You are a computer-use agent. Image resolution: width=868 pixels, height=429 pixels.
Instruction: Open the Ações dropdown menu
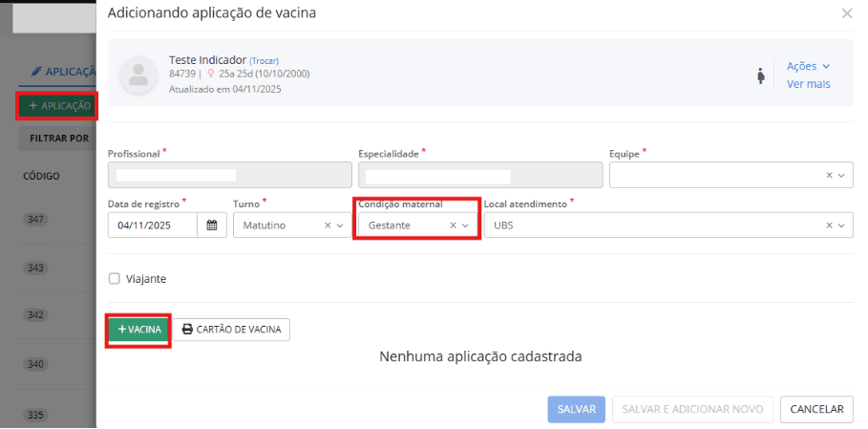[808, 67]
